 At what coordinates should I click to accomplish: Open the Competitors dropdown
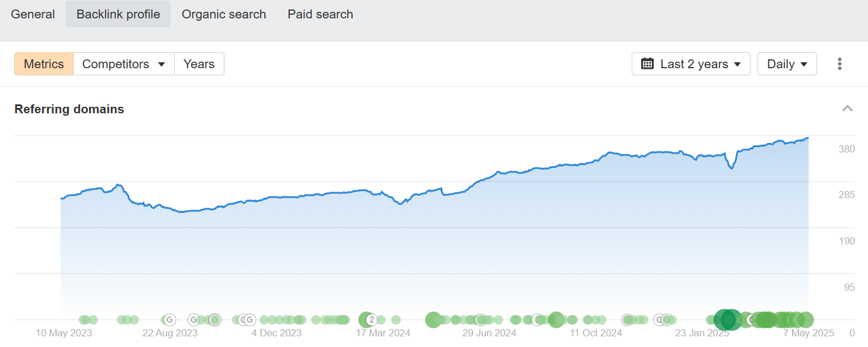tap(123, 64)
